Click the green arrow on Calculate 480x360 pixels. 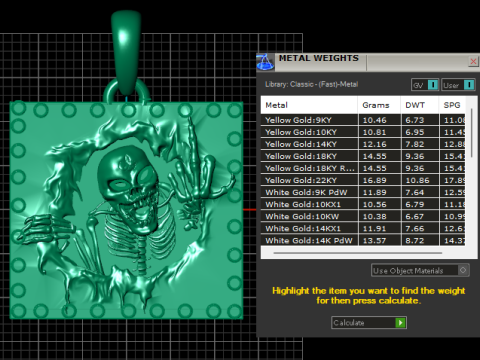coord(400,323)
